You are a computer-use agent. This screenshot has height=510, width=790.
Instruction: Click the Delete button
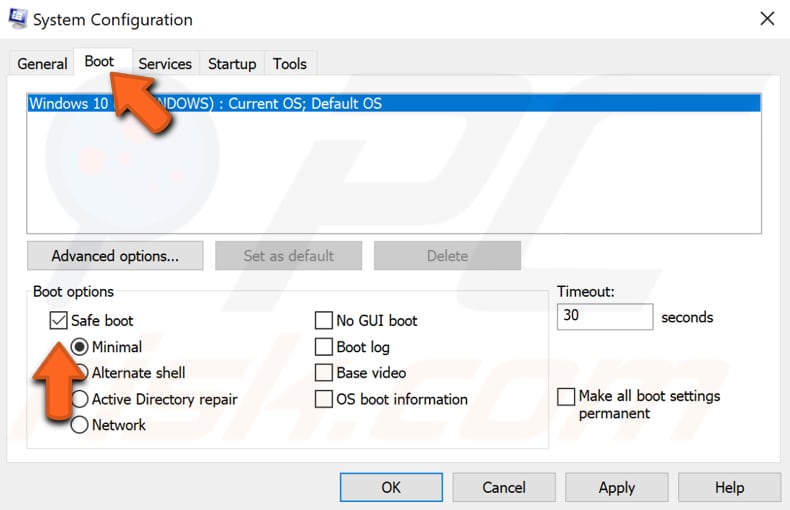point(447,256)
